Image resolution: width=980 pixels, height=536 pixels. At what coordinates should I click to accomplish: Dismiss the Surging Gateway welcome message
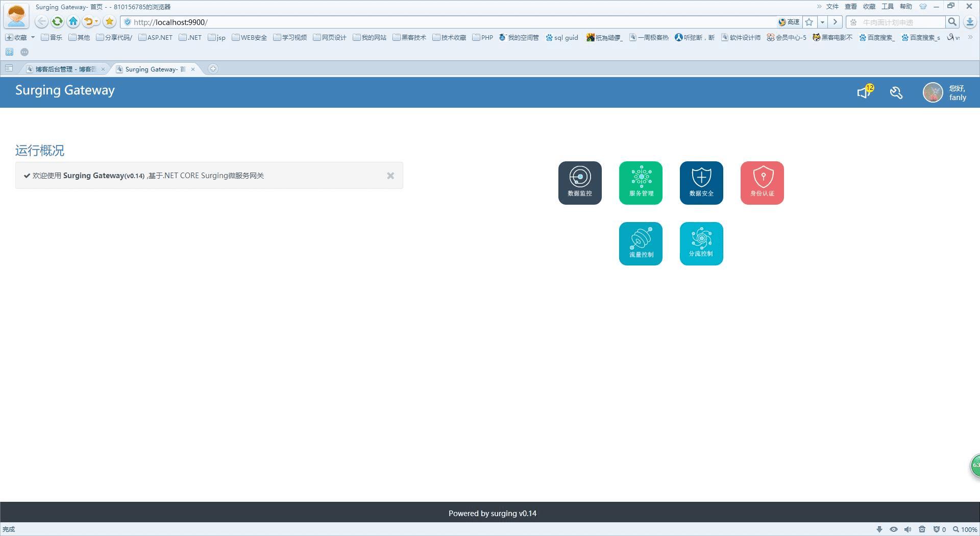390,175
